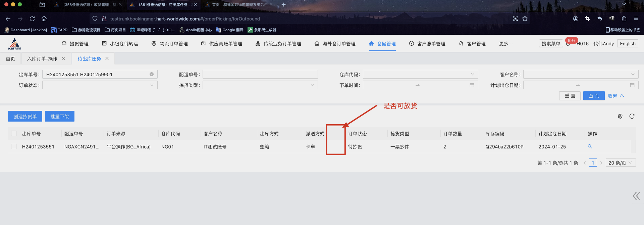Select all rows with the header checkbox
Viewport: 644px width, 225px height.
coord(14,133)
